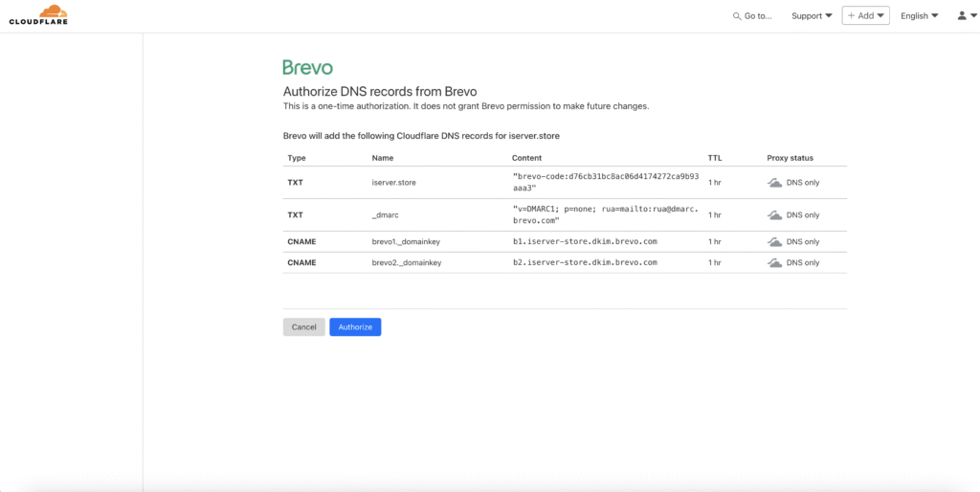Click the _dmarc TXT type cell

(x=295, y=215)
